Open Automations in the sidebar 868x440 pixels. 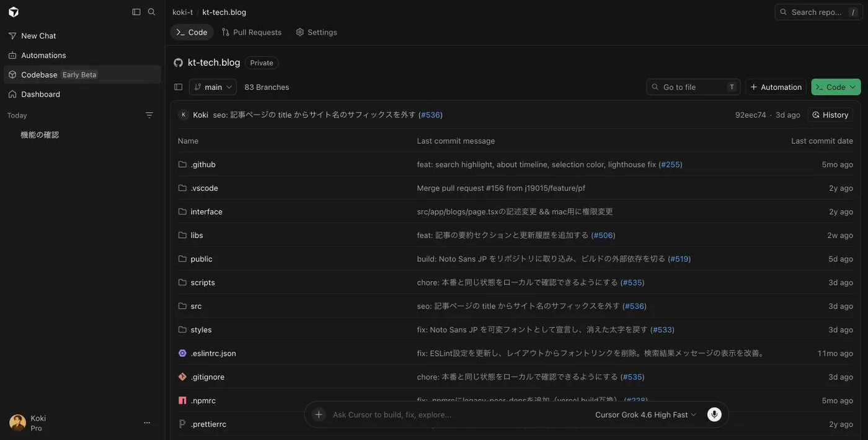pyautogui.click(x=82, y=55)
